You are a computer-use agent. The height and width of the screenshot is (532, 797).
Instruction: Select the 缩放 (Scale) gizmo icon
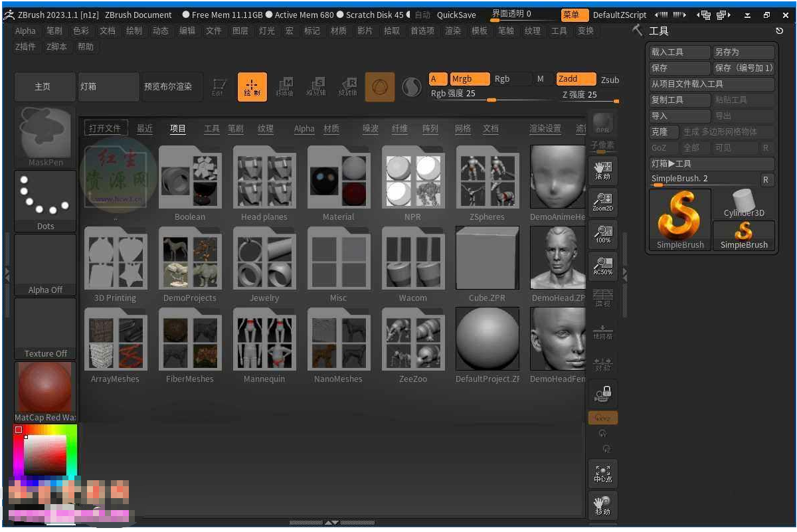[317, 87]
